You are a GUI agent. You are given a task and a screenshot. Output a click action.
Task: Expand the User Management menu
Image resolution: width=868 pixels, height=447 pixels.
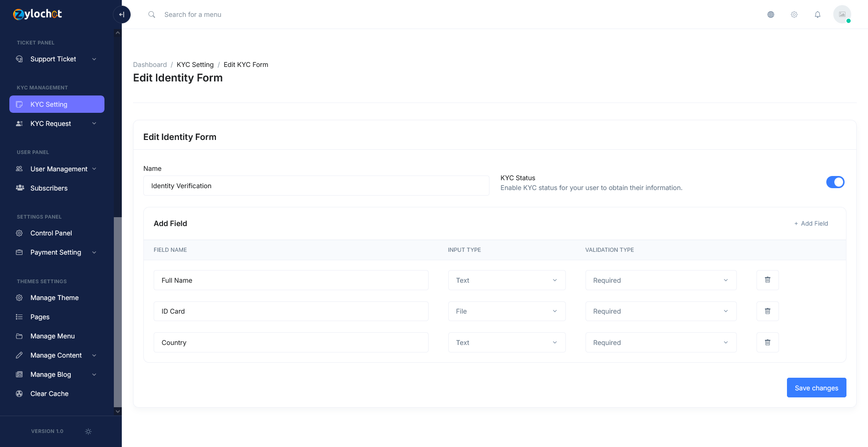pos(57,169)
